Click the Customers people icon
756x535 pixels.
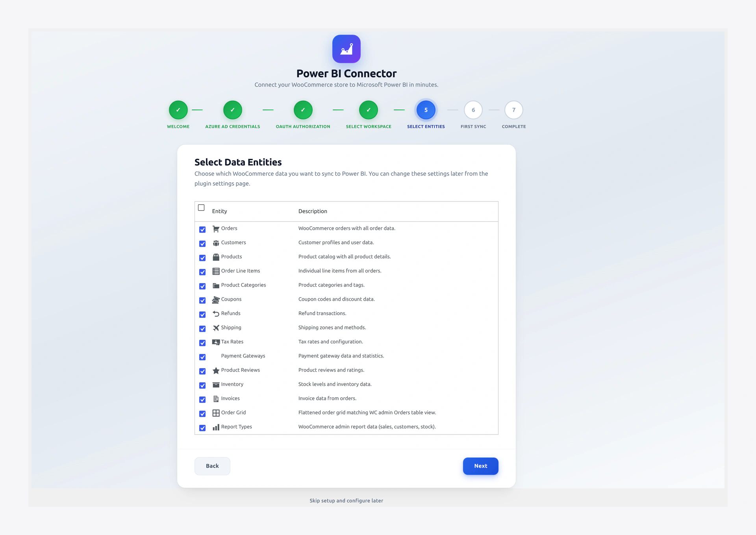click(x=216, y=243)
